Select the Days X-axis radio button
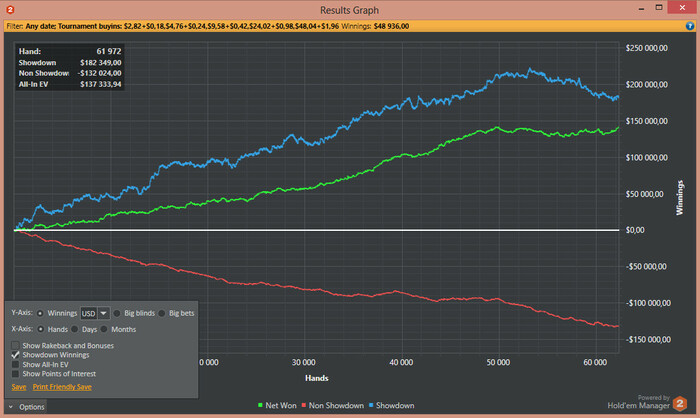Viewport: 700px width, 418px height. coord(75,329)
